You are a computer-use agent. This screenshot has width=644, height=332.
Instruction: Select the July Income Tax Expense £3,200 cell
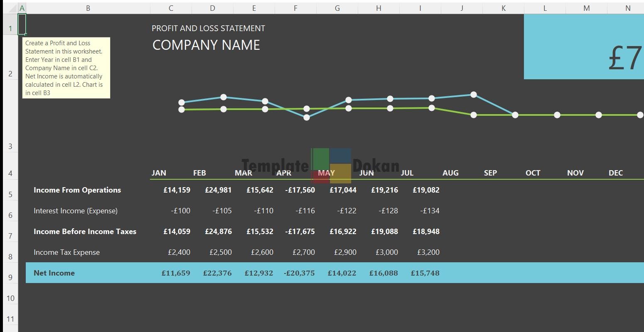click(x=426, y=252)
